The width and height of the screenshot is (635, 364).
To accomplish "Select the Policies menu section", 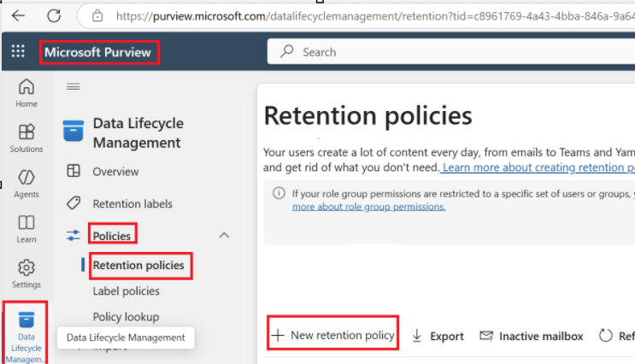I will 112,236.
